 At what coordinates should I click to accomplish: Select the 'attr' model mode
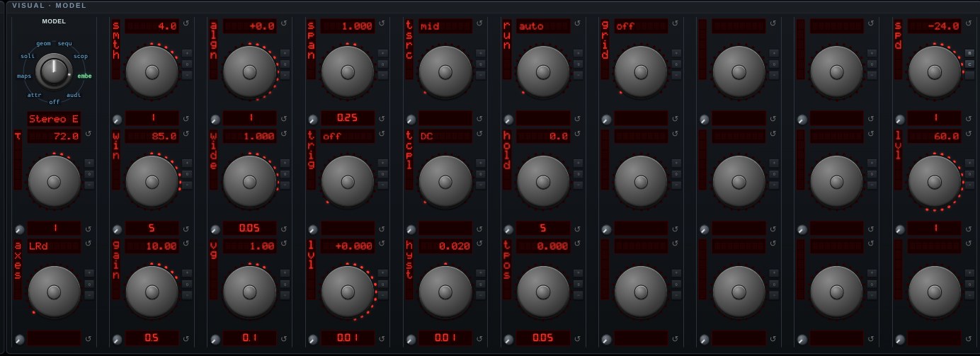point(35,94)
